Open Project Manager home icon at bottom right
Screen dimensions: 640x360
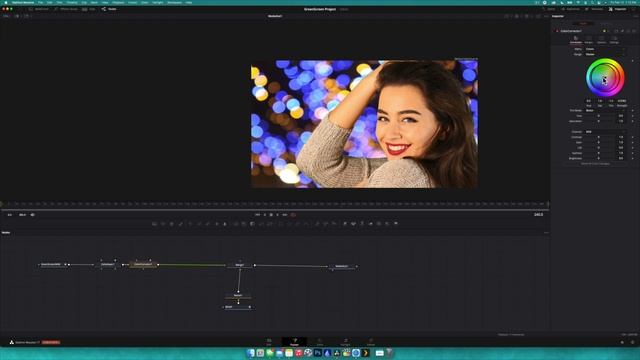click(x=622, y=342)
